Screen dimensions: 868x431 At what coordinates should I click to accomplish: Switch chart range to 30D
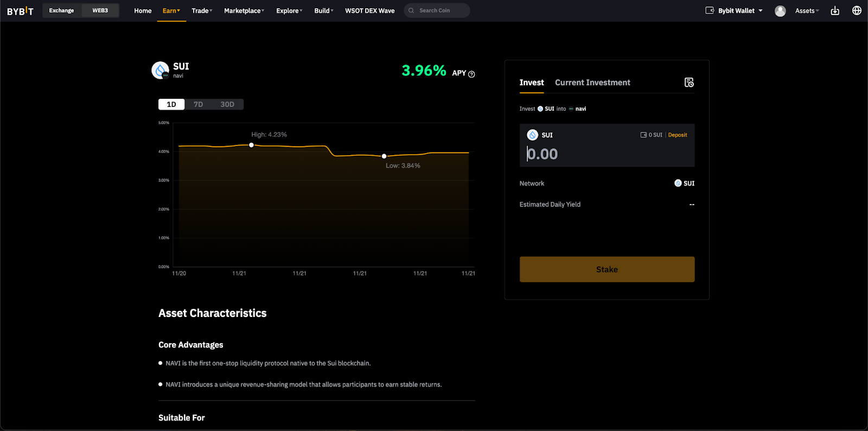(227, 104)
